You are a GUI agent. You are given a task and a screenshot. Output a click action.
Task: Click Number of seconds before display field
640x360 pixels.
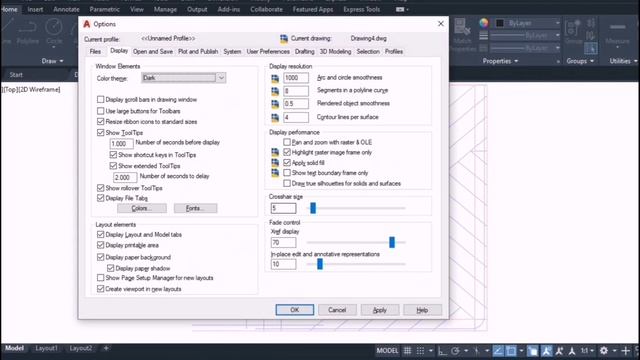pos(121,143)
